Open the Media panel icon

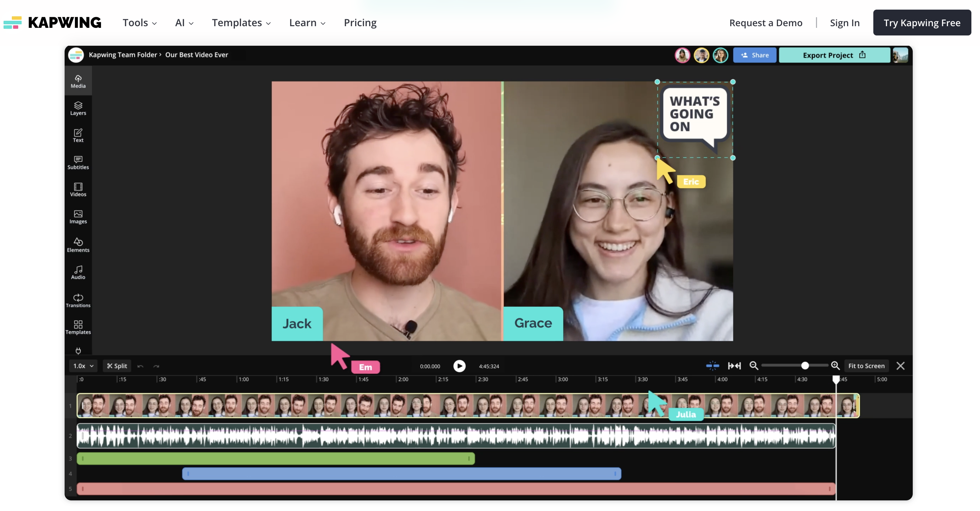point(78,81)
